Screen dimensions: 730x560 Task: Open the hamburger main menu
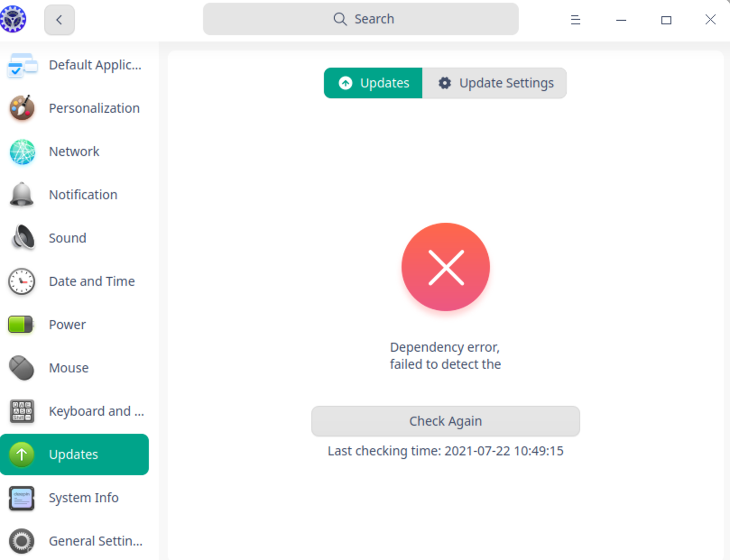click(x=575, y=20)
